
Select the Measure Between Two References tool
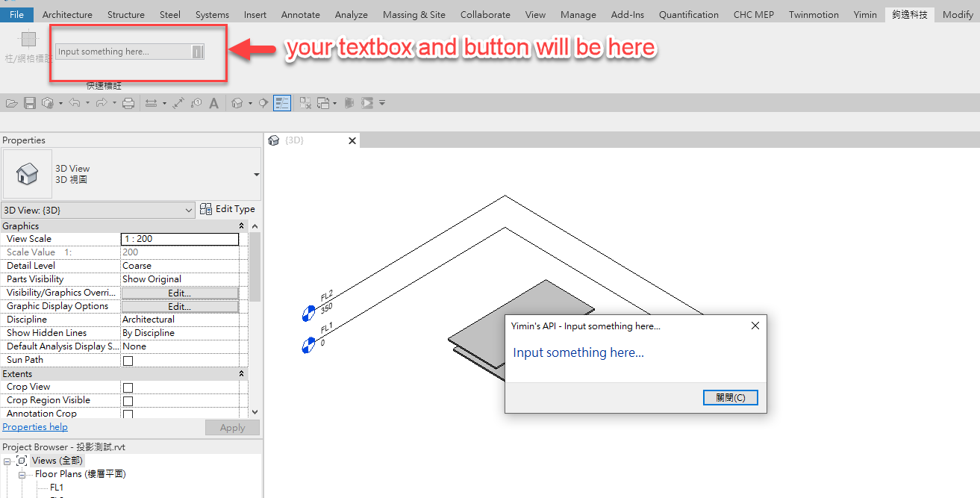(152, 103)
